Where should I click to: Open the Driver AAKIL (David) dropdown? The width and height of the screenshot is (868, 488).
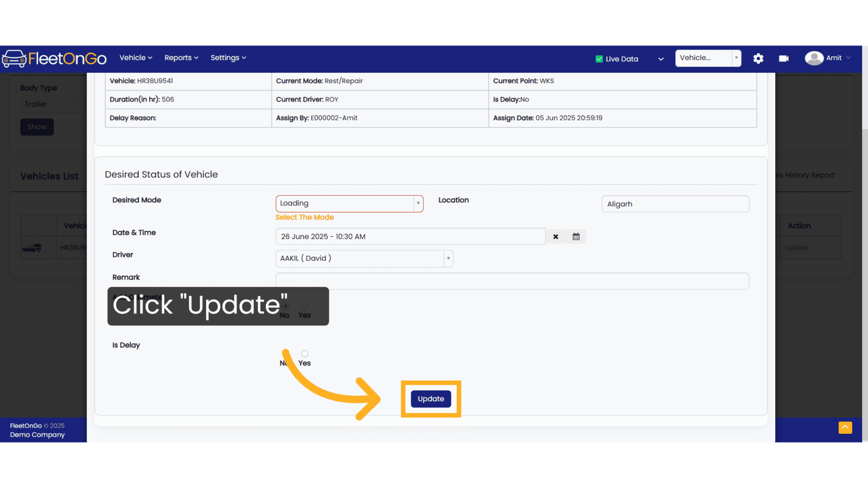tap(364, 259)
